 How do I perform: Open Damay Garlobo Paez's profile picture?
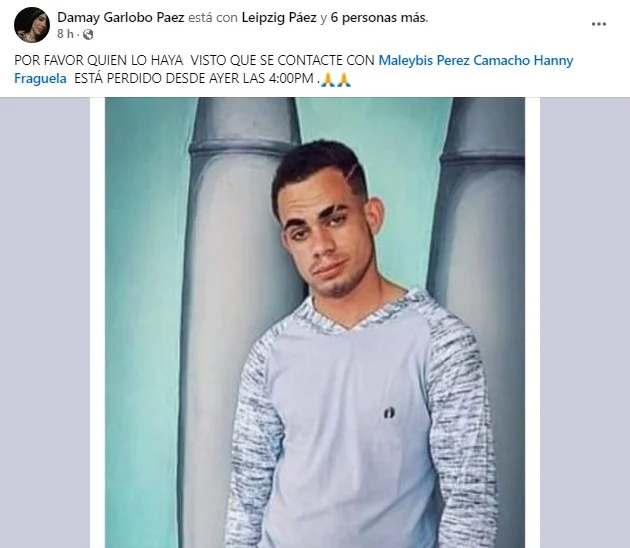pos(32,25)
